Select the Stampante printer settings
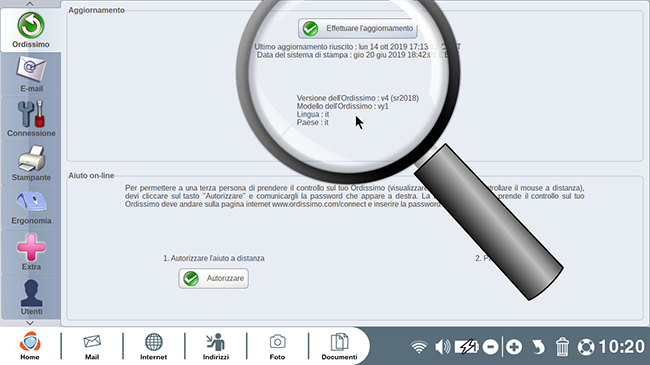The image size is (650, 365). coord(31,163)
